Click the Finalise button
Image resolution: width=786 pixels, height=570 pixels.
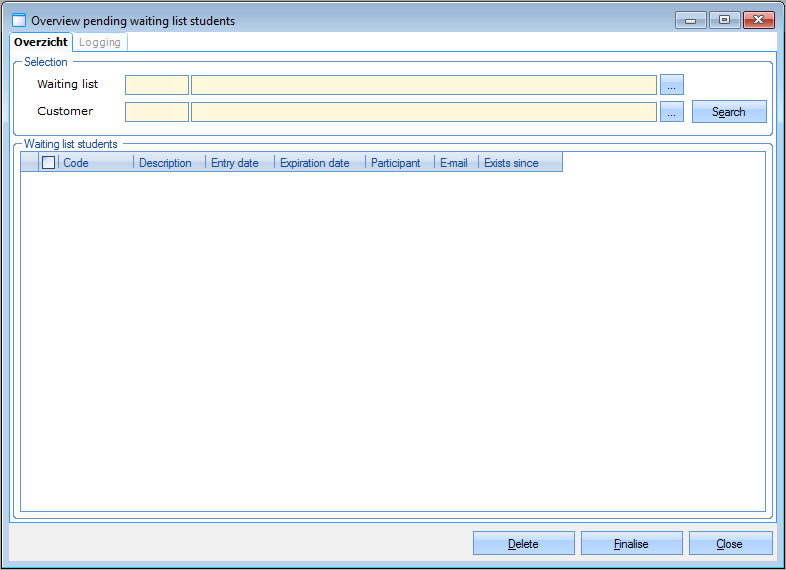point(632,543)
